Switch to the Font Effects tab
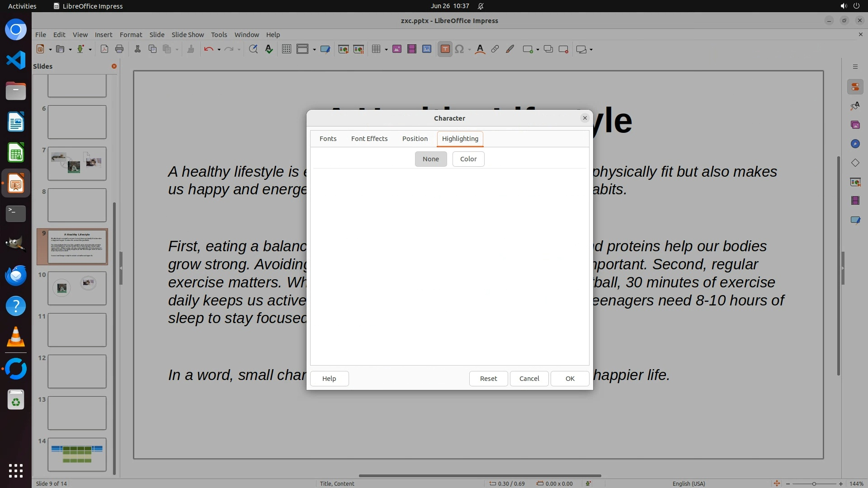This screenshot has width=868, height=488. (x=369, y=139)
